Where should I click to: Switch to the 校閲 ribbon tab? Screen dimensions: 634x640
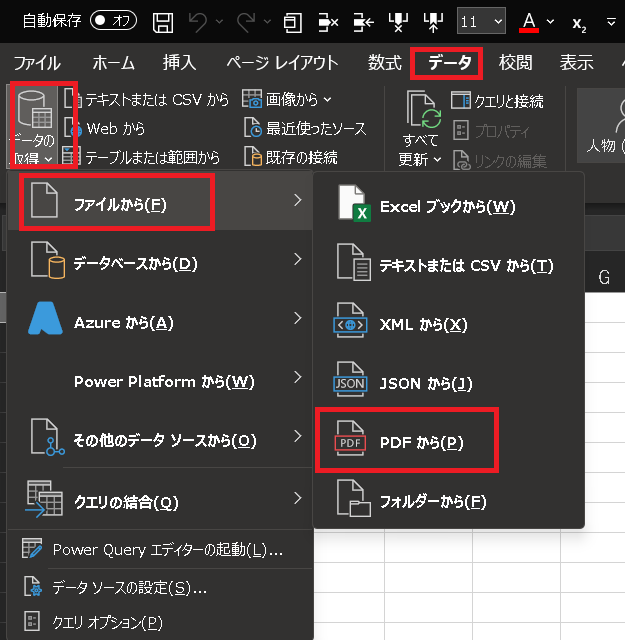tap(515, 63)
